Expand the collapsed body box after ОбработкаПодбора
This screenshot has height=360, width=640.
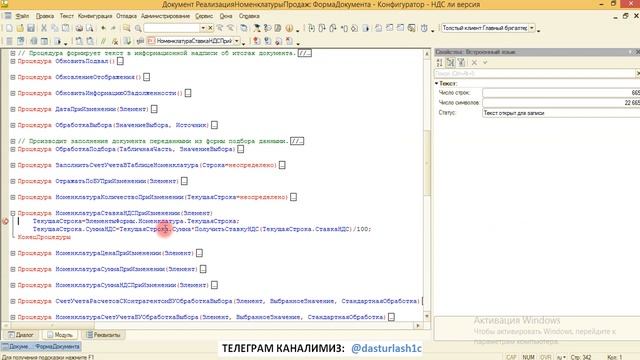point(241,149)
